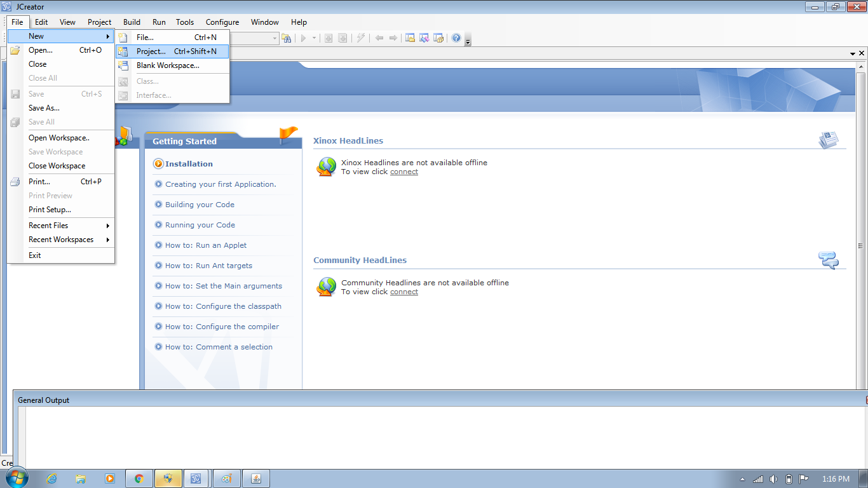The height and width of the screenshot is (488, 868).
Task: Select Open... from the File menu
Action: click(61, 50)
